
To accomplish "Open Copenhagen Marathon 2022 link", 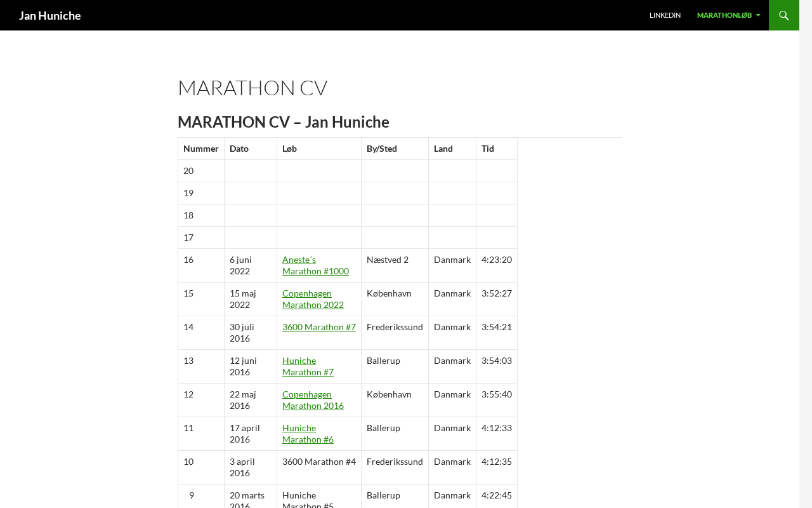I will (x=313, y=299).
